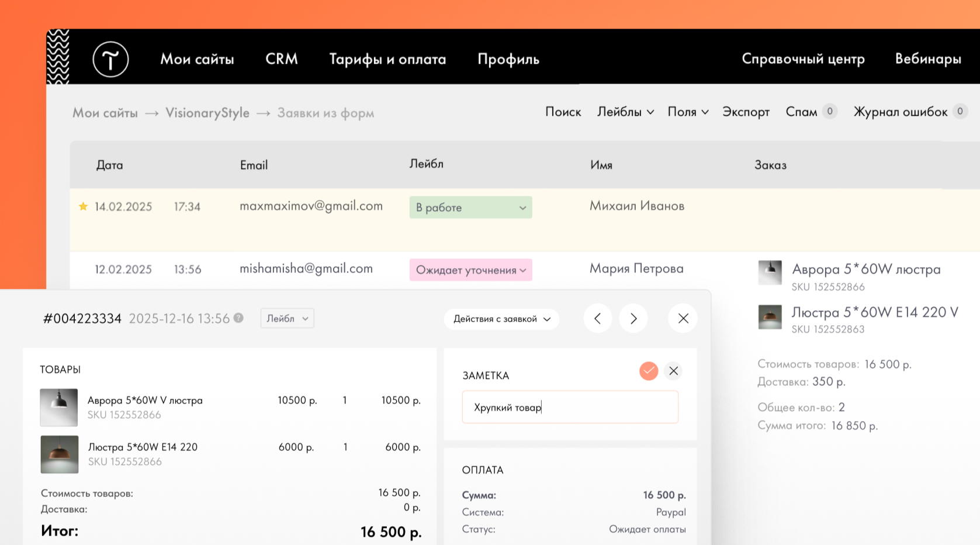Click the Сумма итого: 16 850 р. text
980x545 pixels.
pyautogui.click(x=818, y=426)
